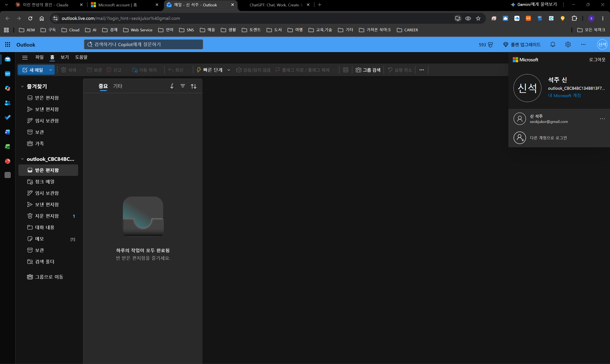Toggle the hamburger navigation pane button
This screenshot has width=610, height=364.
coord(25,57)
